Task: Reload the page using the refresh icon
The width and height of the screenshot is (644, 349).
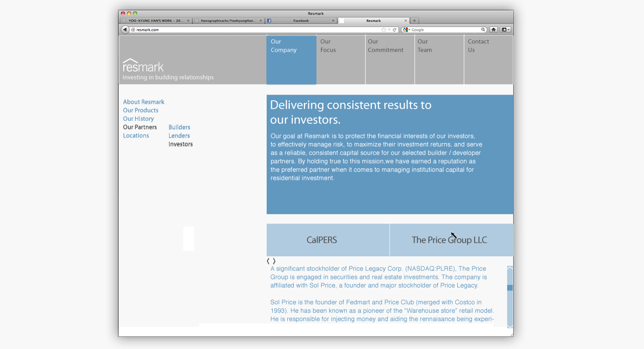Action: tap(395, 30)
